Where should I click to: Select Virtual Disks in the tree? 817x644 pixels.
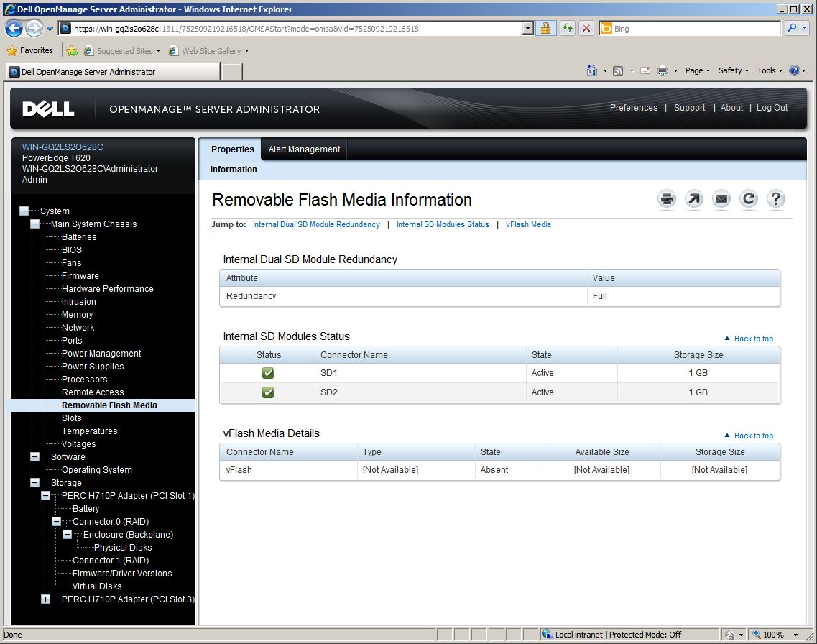pos(97,586)
